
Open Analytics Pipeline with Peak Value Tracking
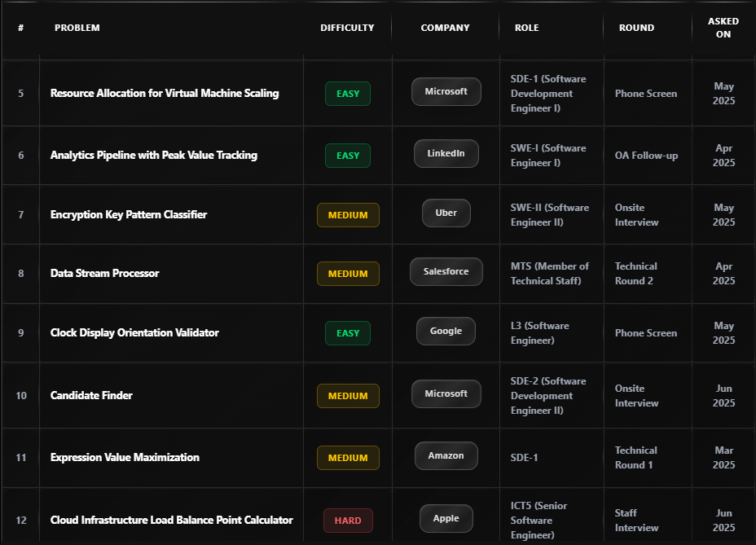coord(154,156)
